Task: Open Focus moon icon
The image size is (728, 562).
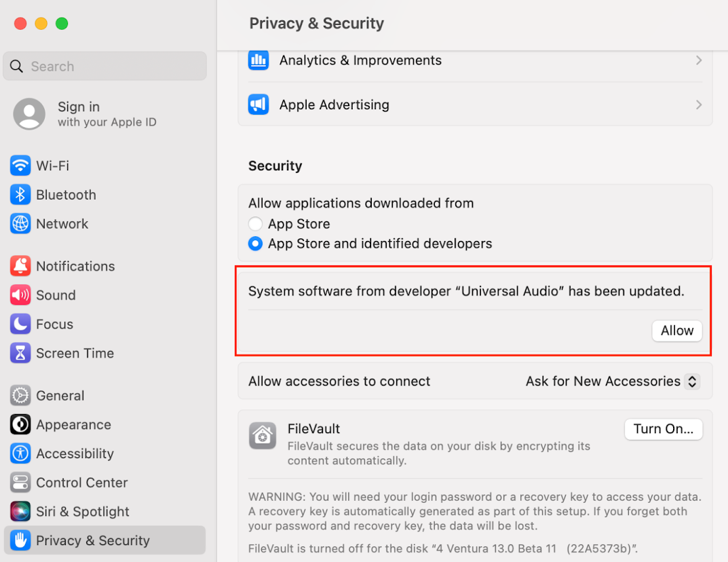Action: pyautogui.click(x=20, y=324)
